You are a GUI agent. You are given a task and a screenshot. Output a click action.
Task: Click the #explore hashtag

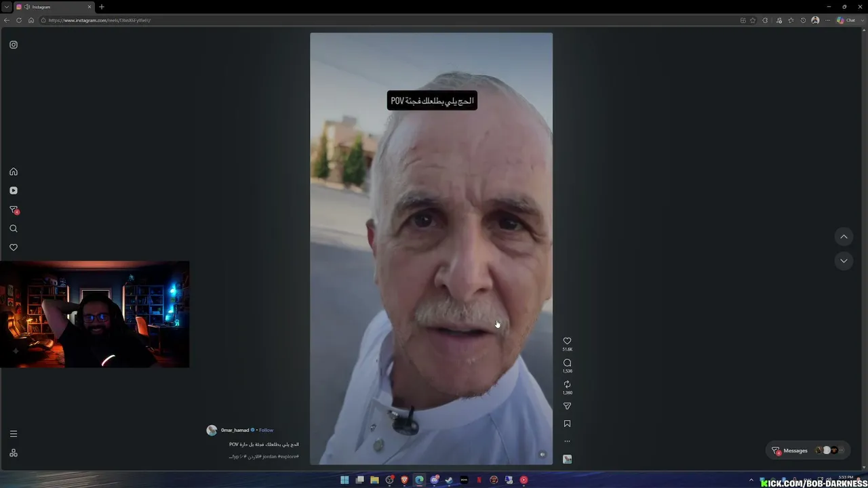pyautogui.click(x=288, y=456)
